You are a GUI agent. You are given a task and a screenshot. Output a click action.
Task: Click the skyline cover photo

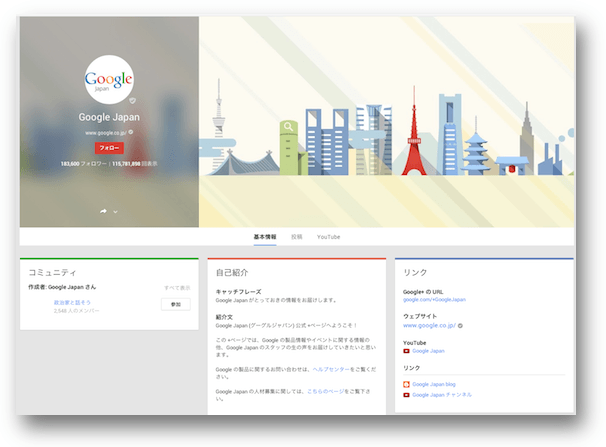(386, 122)
